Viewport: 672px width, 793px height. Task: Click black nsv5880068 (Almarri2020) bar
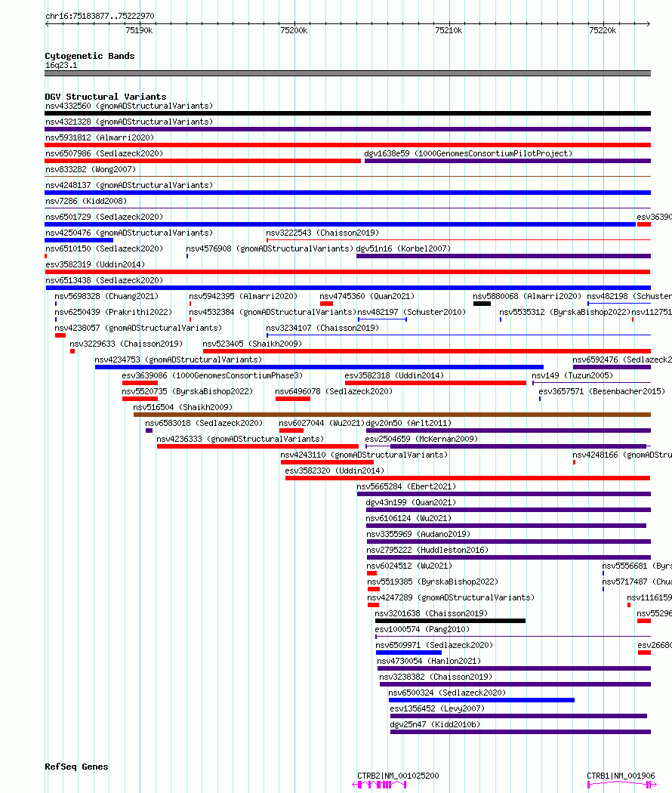pyautogui.click(x=482, y=304)
